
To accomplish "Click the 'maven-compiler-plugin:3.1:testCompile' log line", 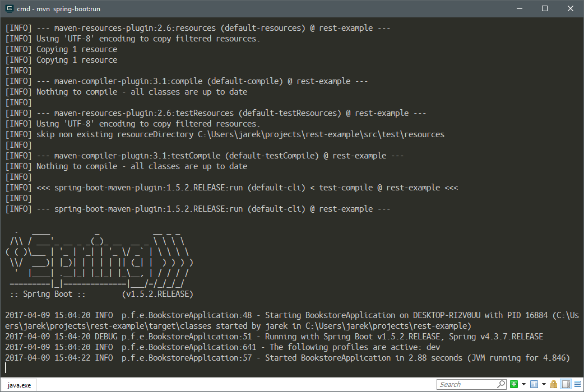I will 205,156.
